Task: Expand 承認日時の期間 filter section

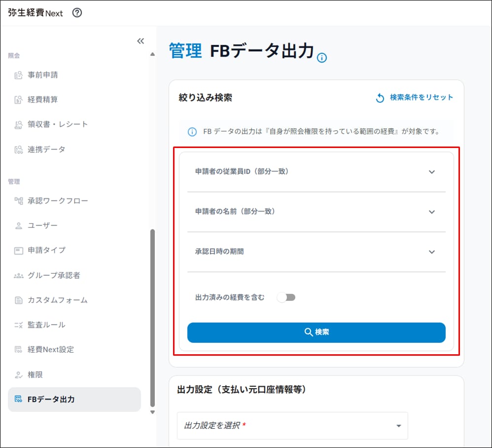Action: click(x=431, y=252)
